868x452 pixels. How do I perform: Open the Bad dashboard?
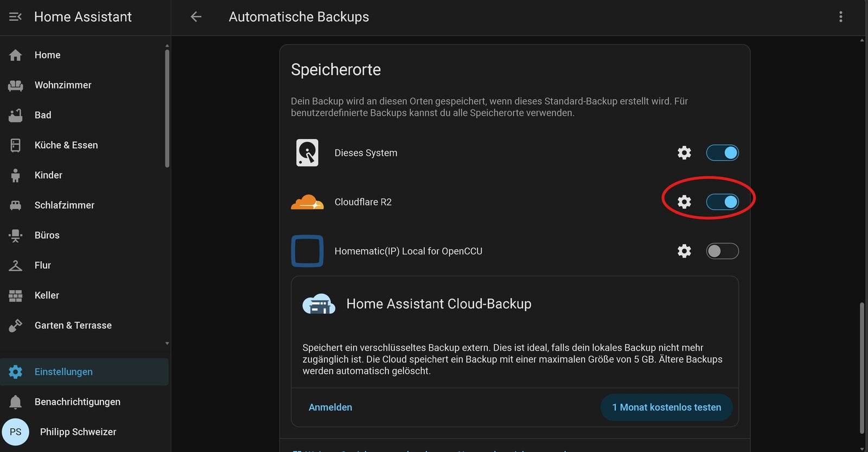point(85,115)
